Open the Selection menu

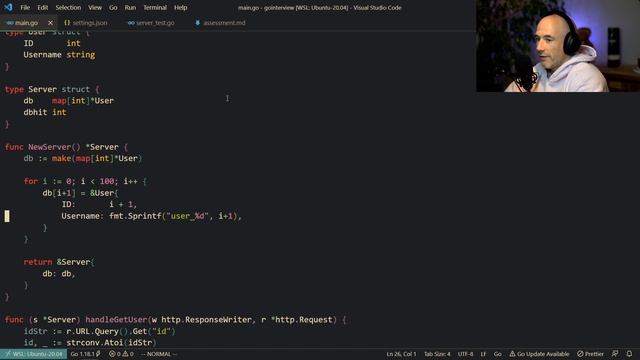pos(68,7)
